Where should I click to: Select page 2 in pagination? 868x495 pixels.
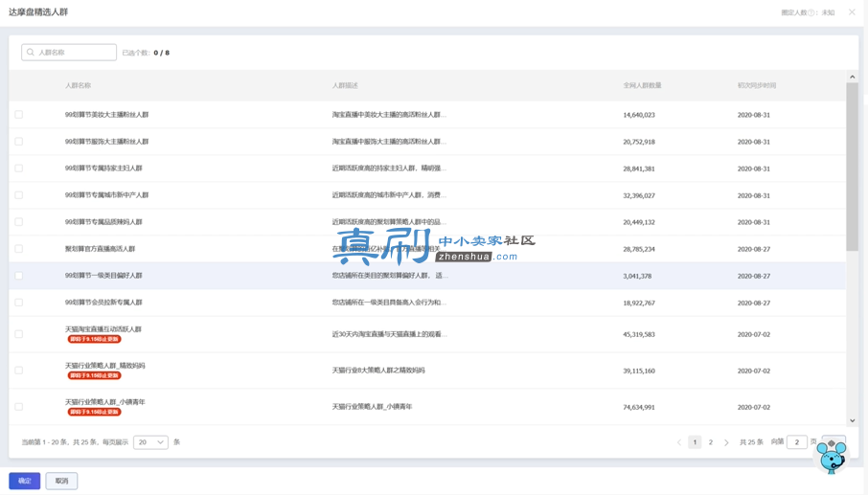[711, 442]
